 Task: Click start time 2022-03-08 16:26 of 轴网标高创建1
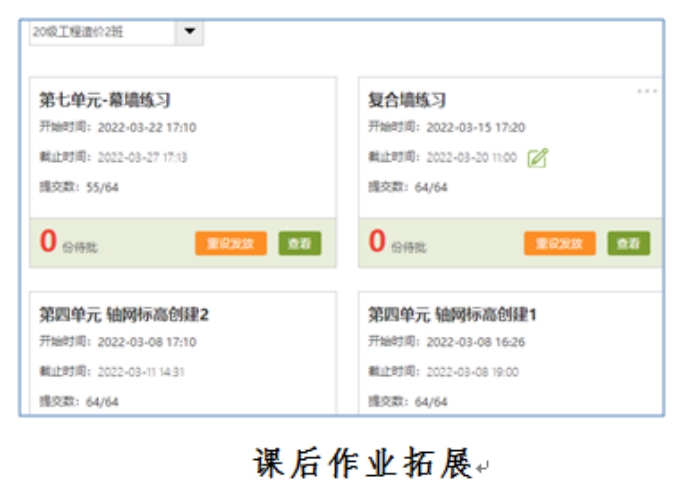[475, 342]
